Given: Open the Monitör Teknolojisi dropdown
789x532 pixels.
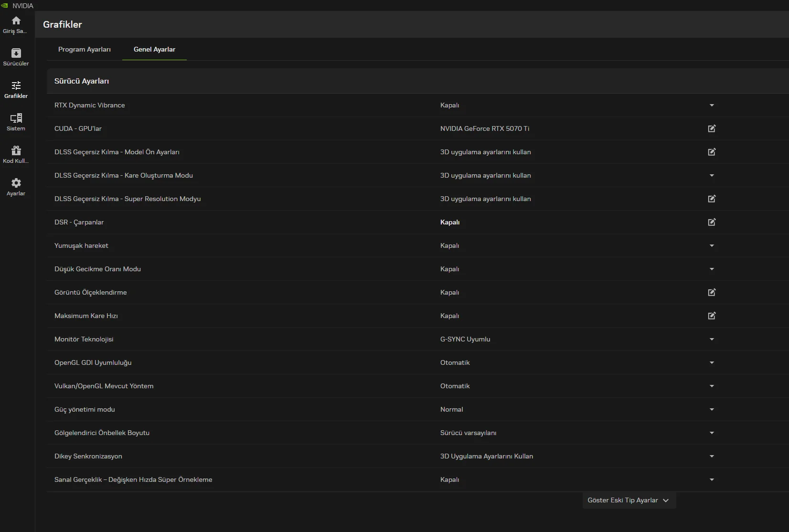Looking at the screenshot, I should pos(712,339).
